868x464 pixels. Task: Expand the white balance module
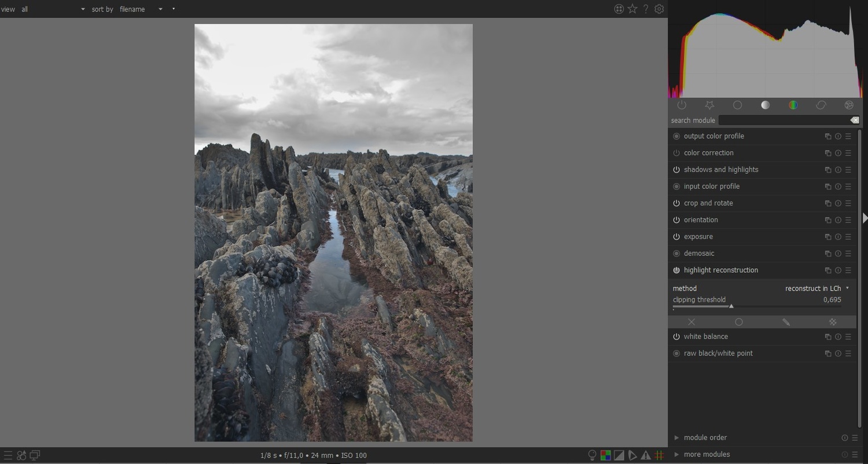tap(705, 337)
